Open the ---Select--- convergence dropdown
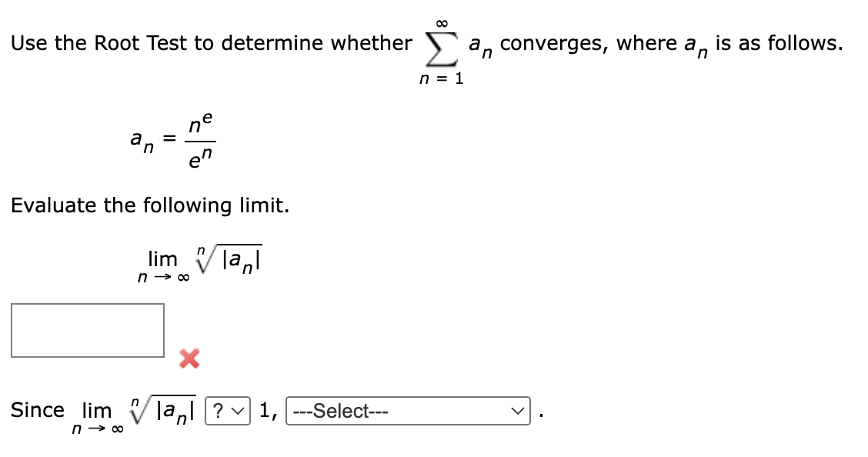This screenshot has height=457, width=868. (x=408, y=412)
